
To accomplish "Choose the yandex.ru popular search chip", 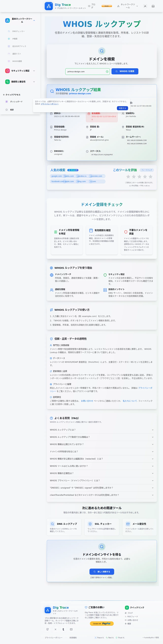I will tap(82, 176).
